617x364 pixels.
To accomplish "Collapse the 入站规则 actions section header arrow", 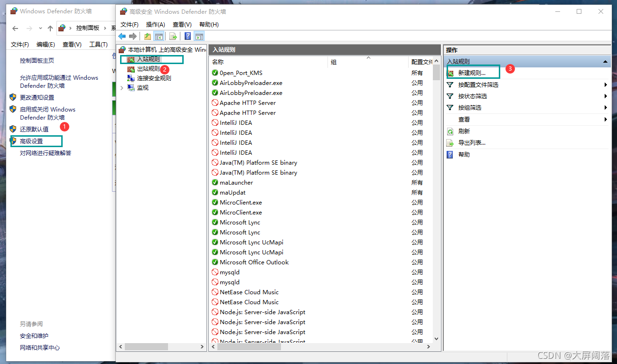I will click(605, 62).
